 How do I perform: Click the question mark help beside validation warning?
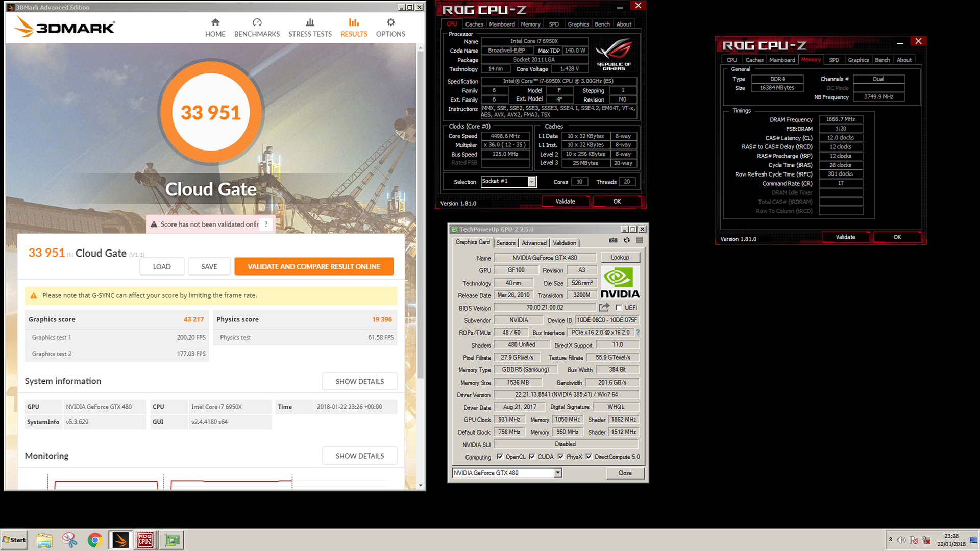[x=266, y=224]
